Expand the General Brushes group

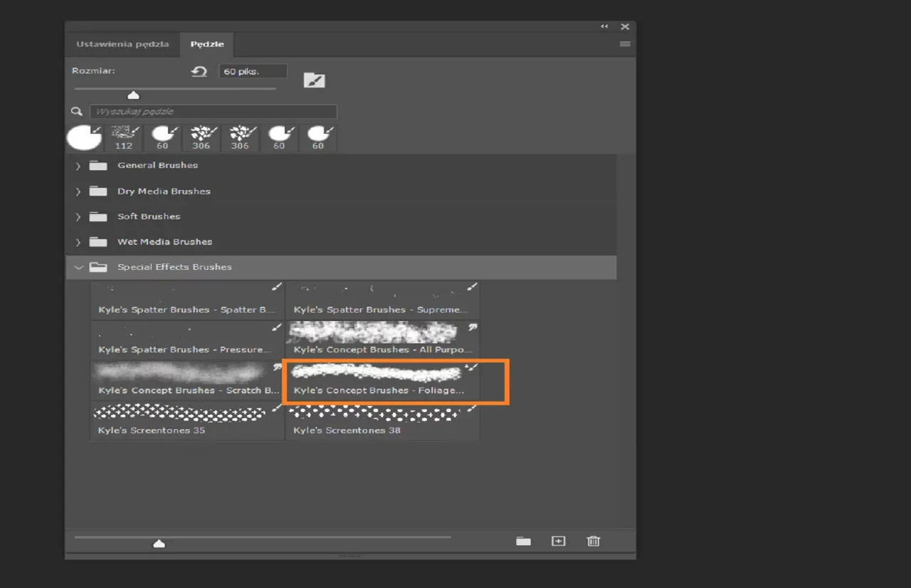(78, 164)
